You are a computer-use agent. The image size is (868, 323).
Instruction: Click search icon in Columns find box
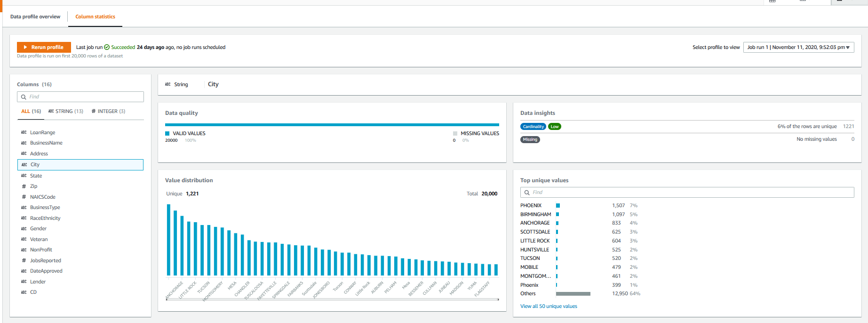point(24,97)
